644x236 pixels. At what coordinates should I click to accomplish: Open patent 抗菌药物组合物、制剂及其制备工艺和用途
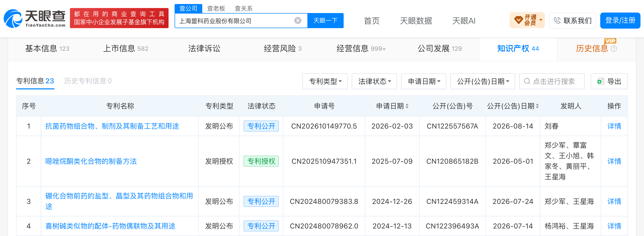(112, 126)
